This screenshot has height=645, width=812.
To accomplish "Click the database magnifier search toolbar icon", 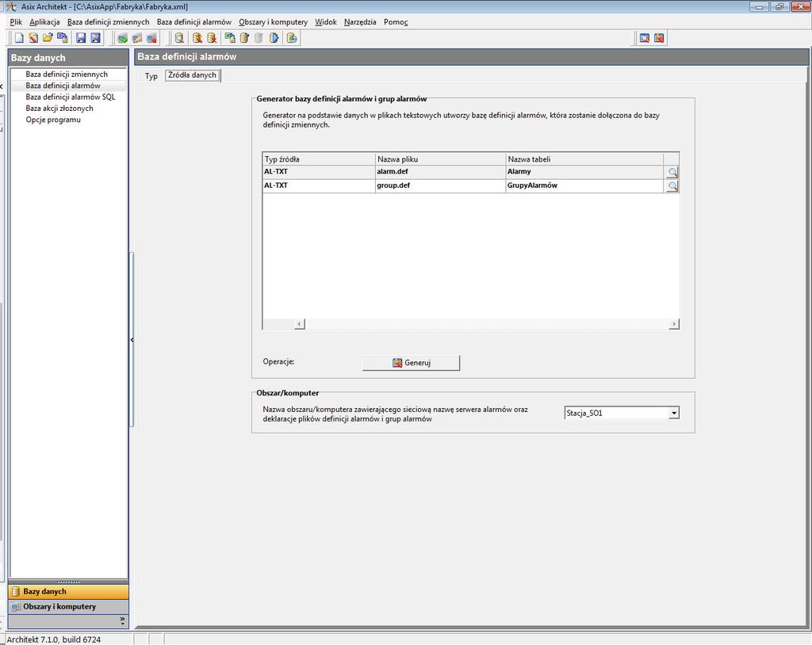I will point(178,38).
